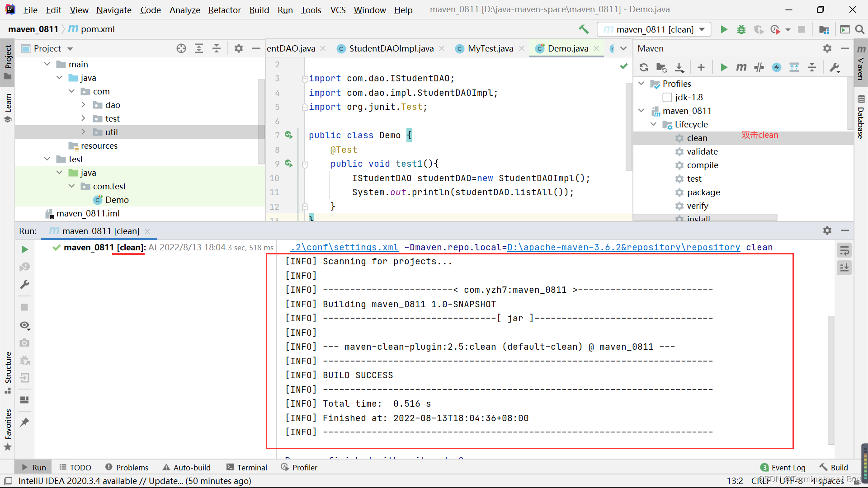This screenshot has width=868, height=488.
Task: Open the Event Log
Action: point(783,467)
